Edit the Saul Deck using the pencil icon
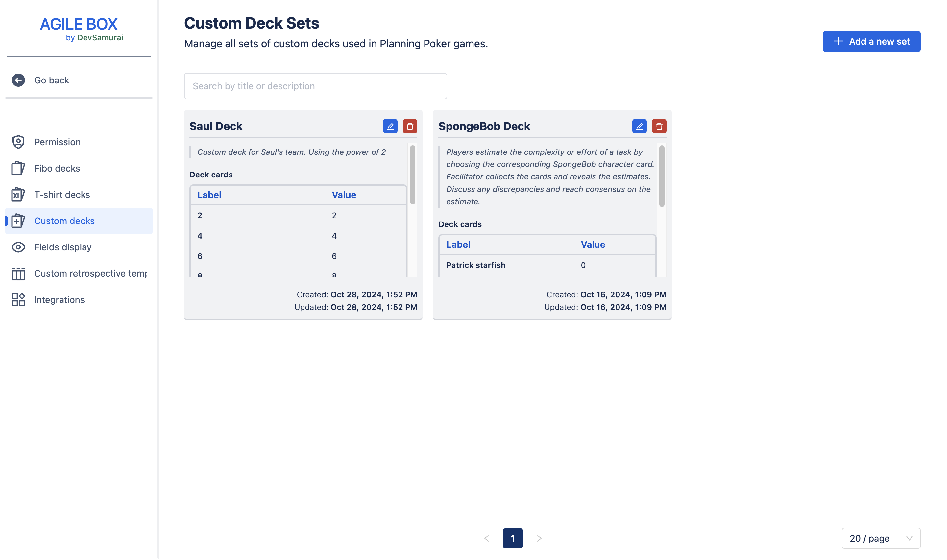This screenshot has width=947, height=560. point(390,127)
